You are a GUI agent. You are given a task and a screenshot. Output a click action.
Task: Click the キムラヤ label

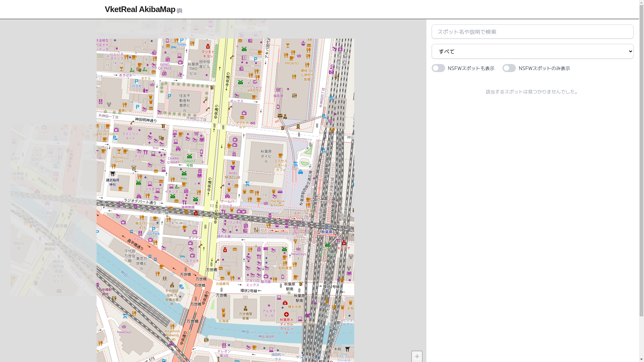tap(343, 248)
